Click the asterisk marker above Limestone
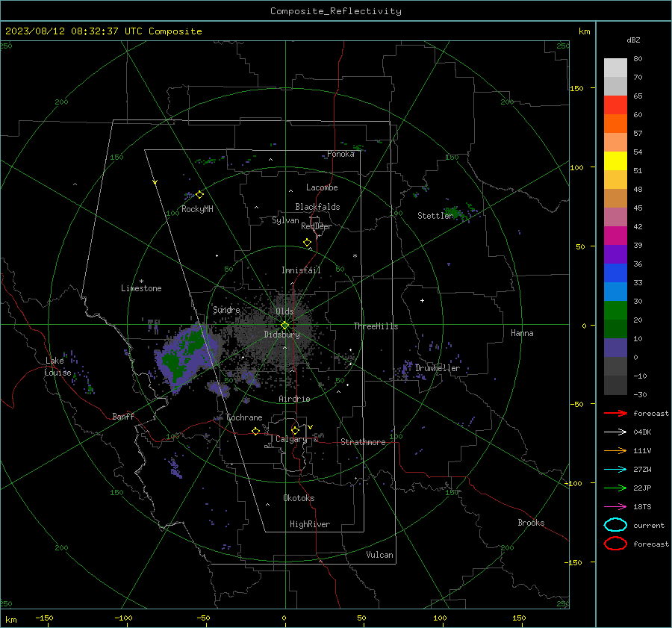This screenshot has height=628, width=672. pos(141,282)
